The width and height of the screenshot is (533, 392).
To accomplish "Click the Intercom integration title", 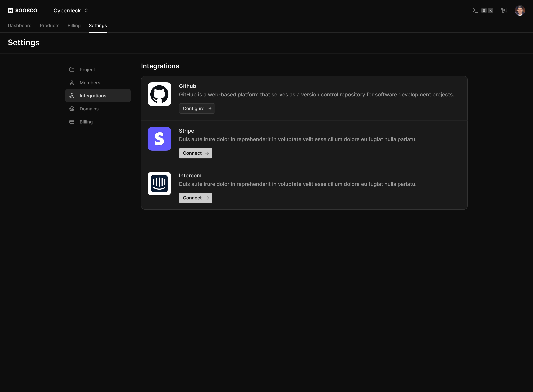I will tap(190, 176).
